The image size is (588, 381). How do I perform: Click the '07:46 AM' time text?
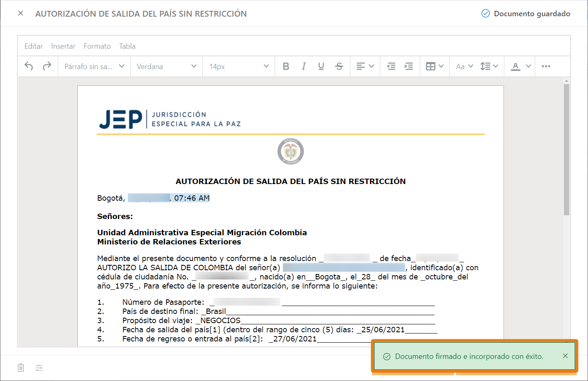[192, 198]
